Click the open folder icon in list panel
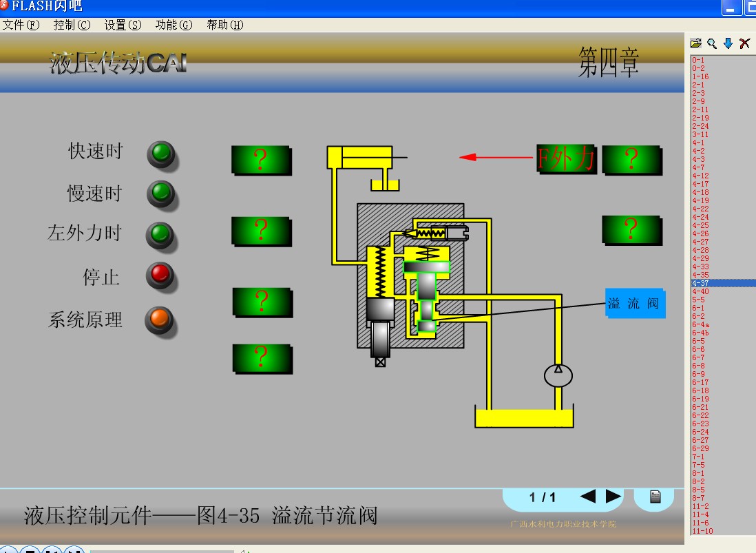This screenshot has width=756, height=553. 696,43
